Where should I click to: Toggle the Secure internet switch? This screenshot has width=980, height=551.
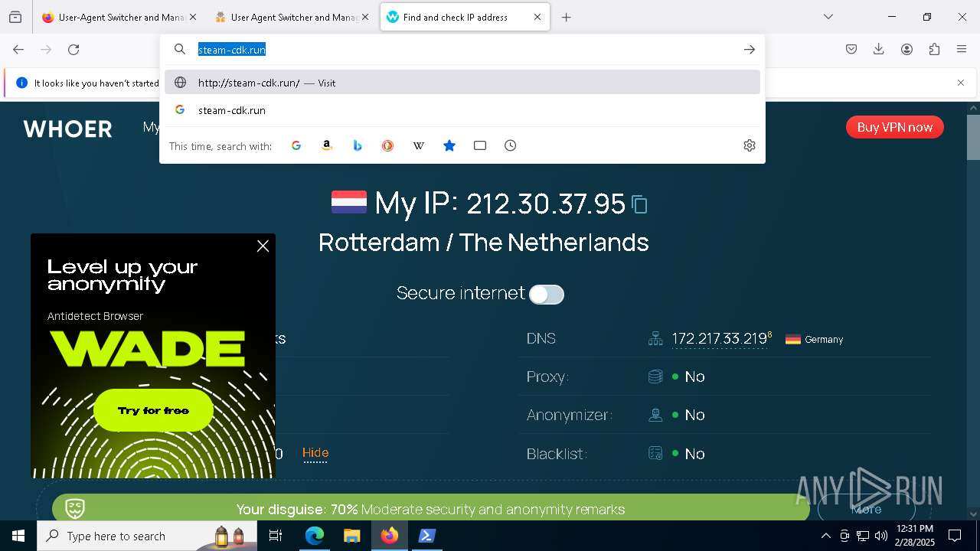click(547, 295)
